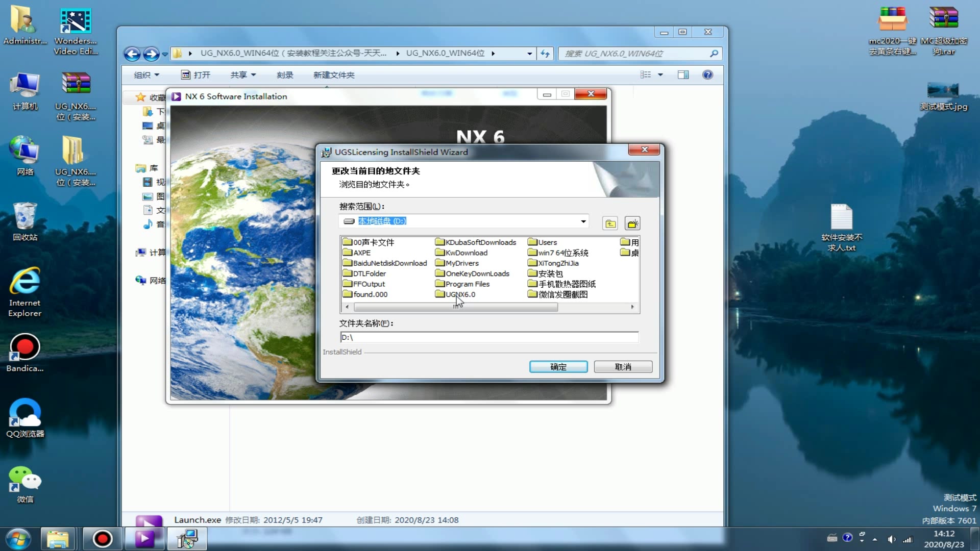Viewport: 980px width, 551px height.
Task: Open the Program Files folder
Action: coord(467,284)
